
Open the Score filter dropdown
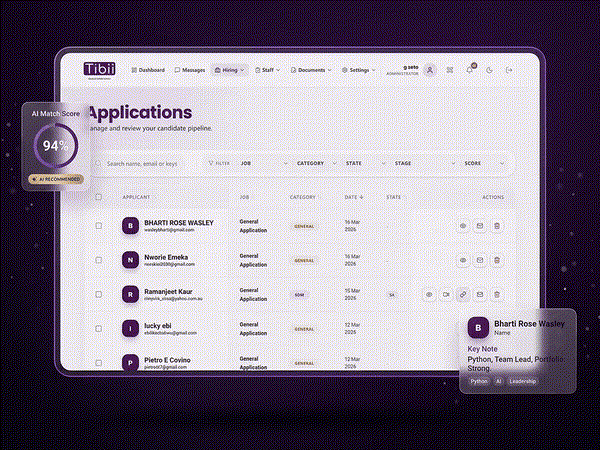click(484, 163)
